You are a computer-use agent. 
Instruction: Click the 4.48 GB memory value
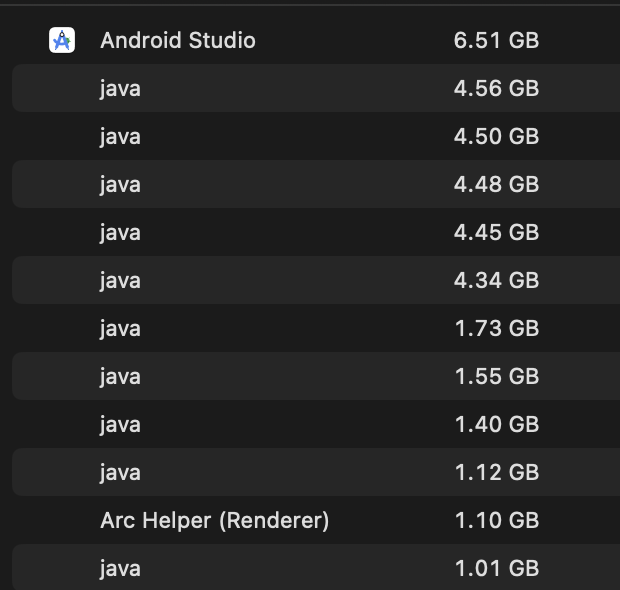coord(496,184)
